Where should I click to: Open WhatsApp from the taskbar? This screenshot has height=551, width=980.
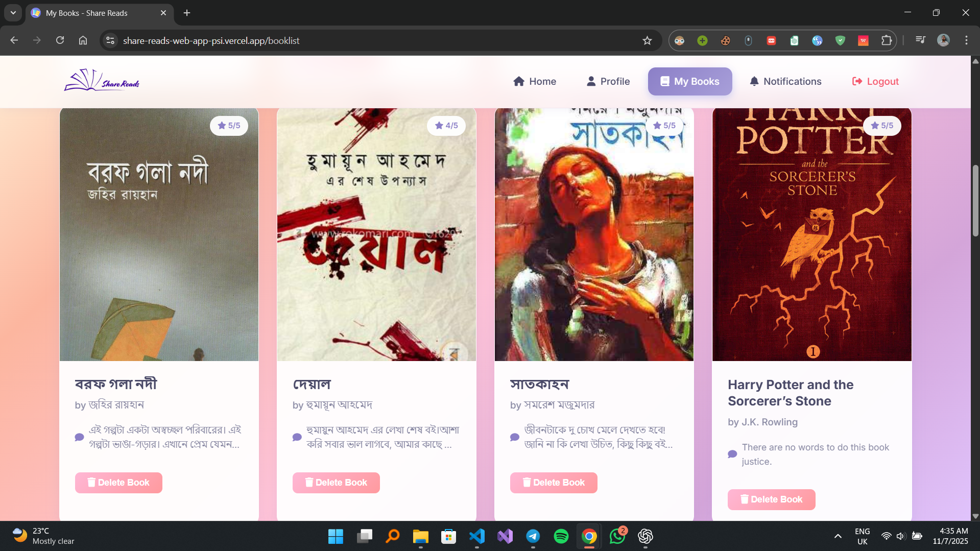[x=617, y=537]
